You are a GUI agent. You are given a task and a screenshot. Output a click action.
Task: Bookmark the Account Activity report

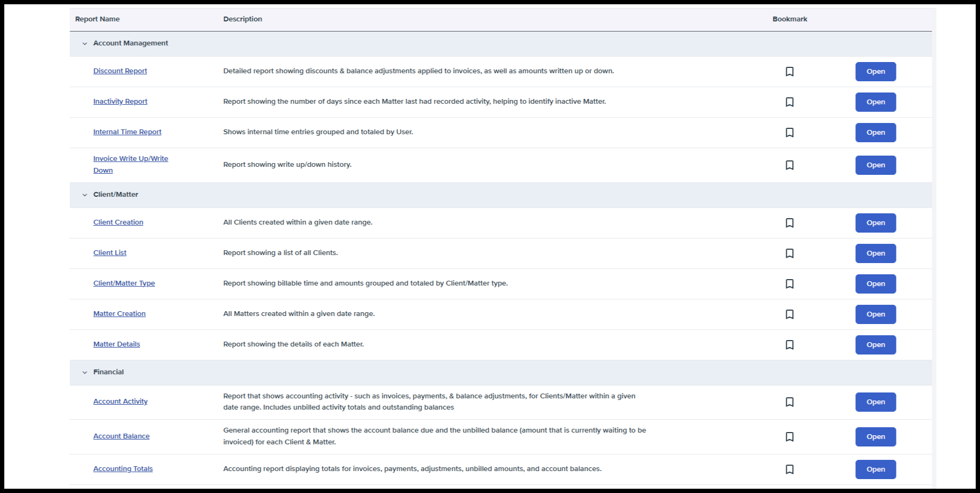pyautogui.click(x=789, y=402)
